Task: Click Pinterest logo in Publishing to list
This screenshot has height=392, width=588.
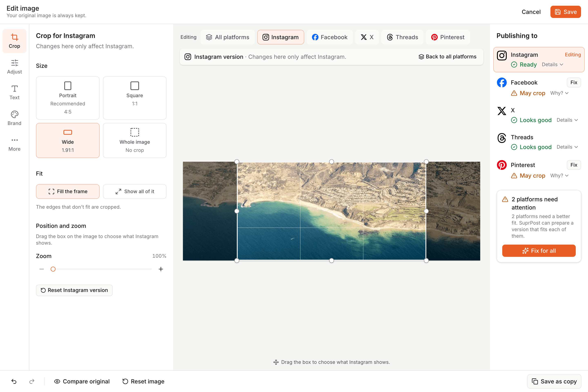Action: pos(501,165)
